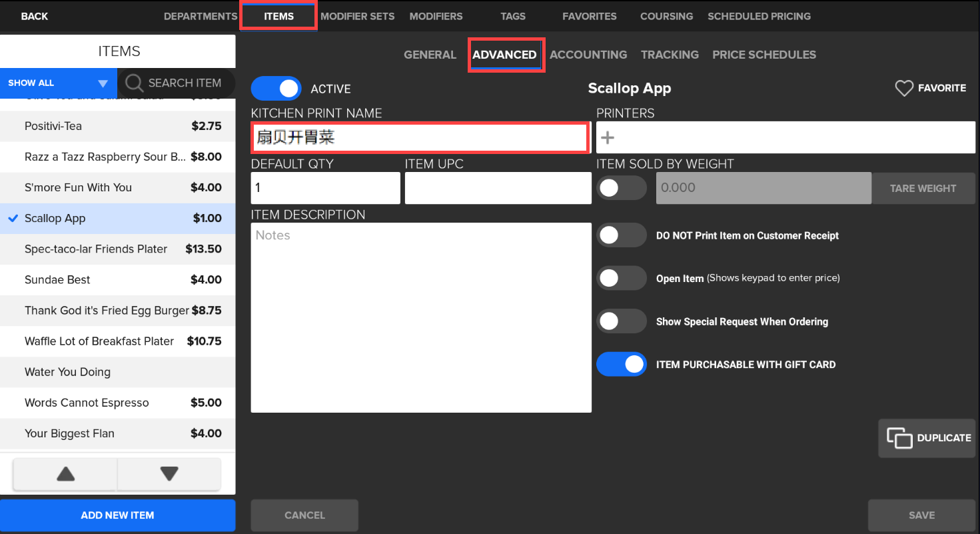The height and width of the screenshot is (534, 980).
Task: Click the Duplicate item icon button
Action: [899, 438]
